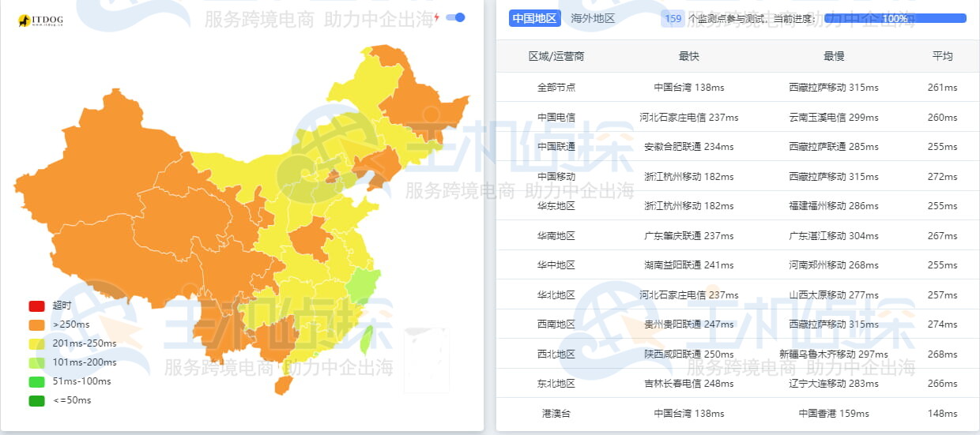Viewport: 980px width, 435px height.
Task: Toggle the fast-mode map switch
Action: (455, 17)
